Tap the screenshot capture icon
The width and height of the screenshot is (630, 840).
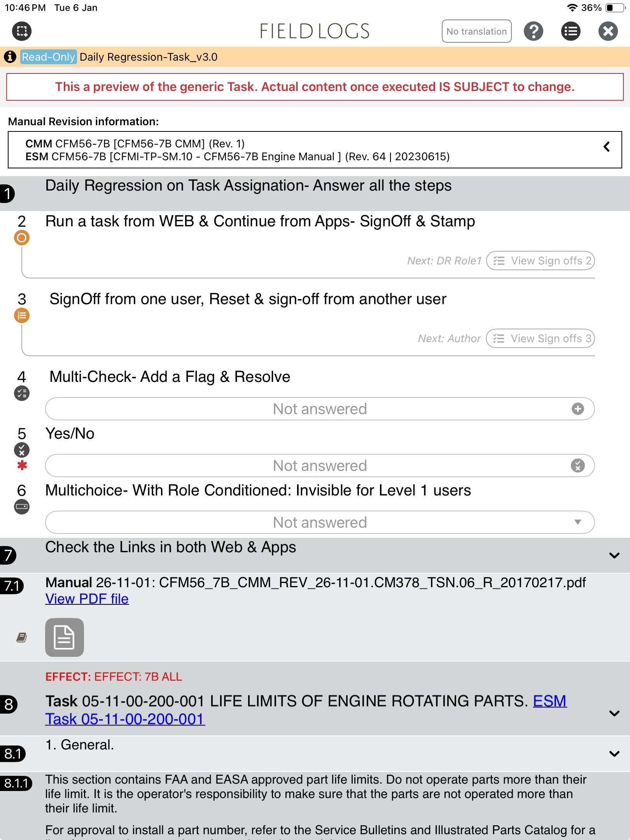coord(22,31)
